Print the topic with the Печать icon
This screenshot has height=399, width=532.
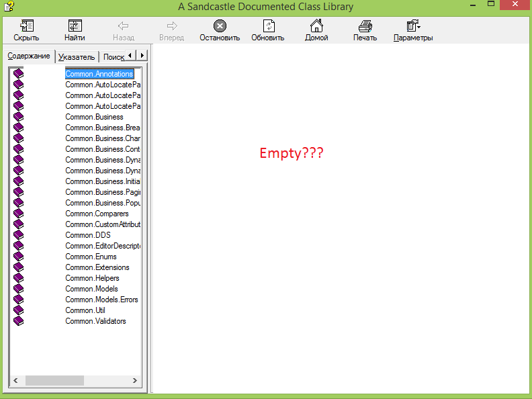tap(365, 26)
